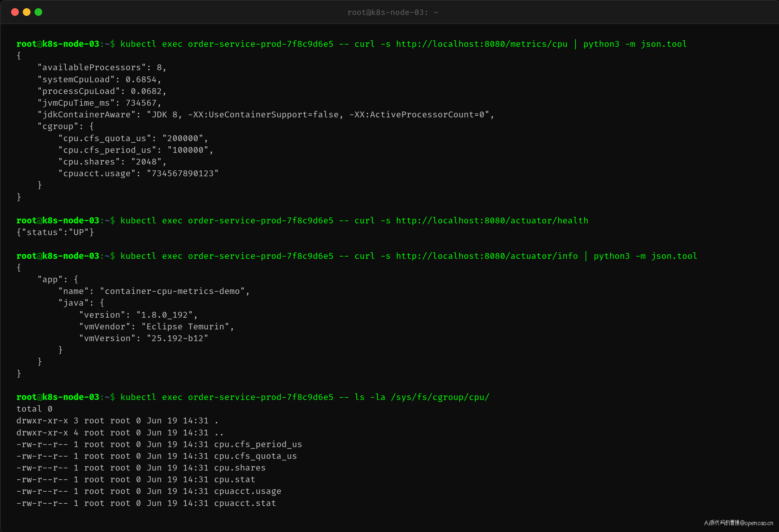Click the actuator/info URL in the command

(487, 256)
